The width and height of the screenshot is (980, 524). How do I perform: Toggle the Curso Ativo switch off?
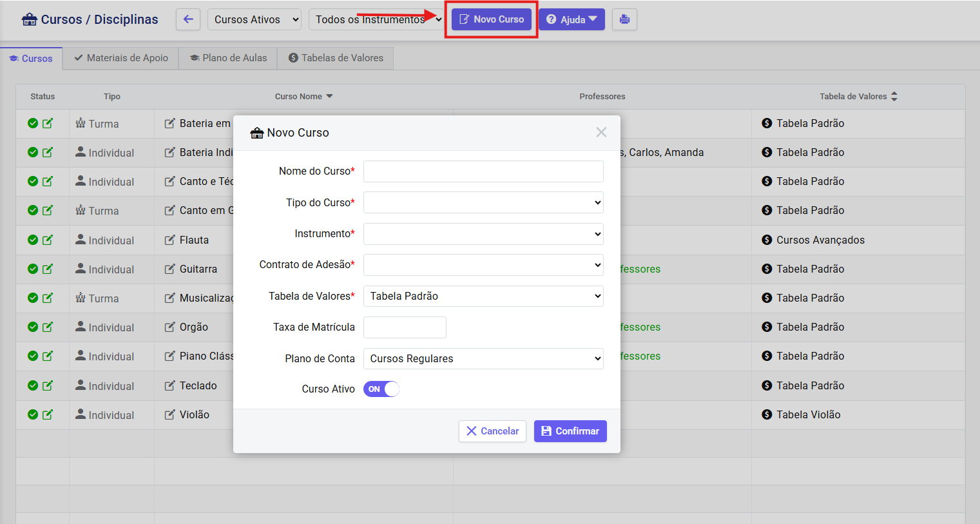(381, 389)
